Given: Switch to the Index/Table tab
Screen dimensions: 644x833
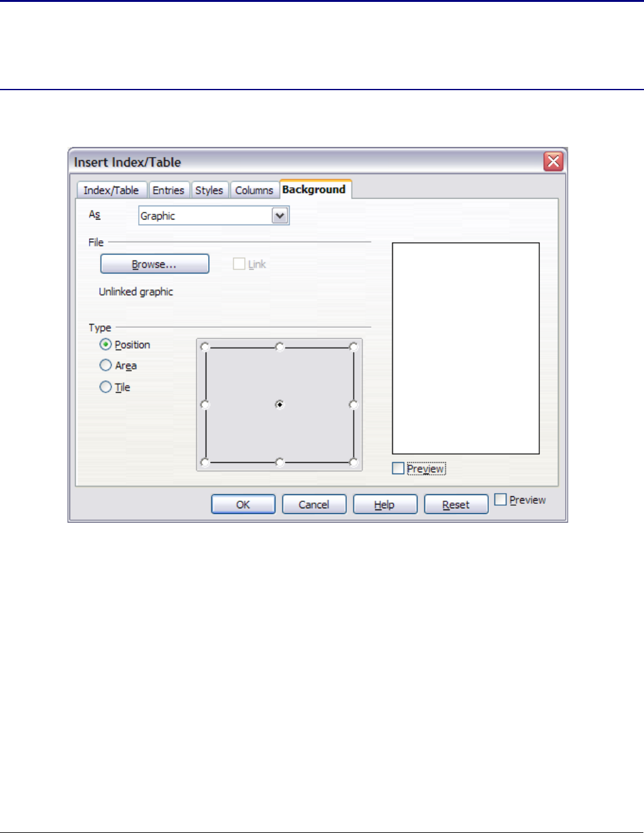Looking at the screenshot, I should 112,190.
